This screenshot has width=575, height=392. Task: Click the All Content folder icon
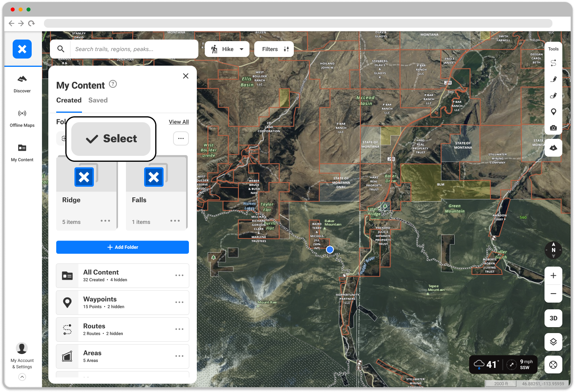click(67, 276)
